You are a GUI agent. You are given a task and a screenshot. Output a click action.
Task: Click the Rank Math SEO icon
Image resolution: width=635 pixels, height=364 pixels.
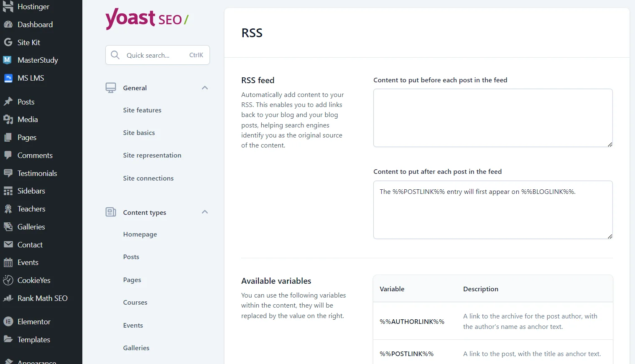8,298
